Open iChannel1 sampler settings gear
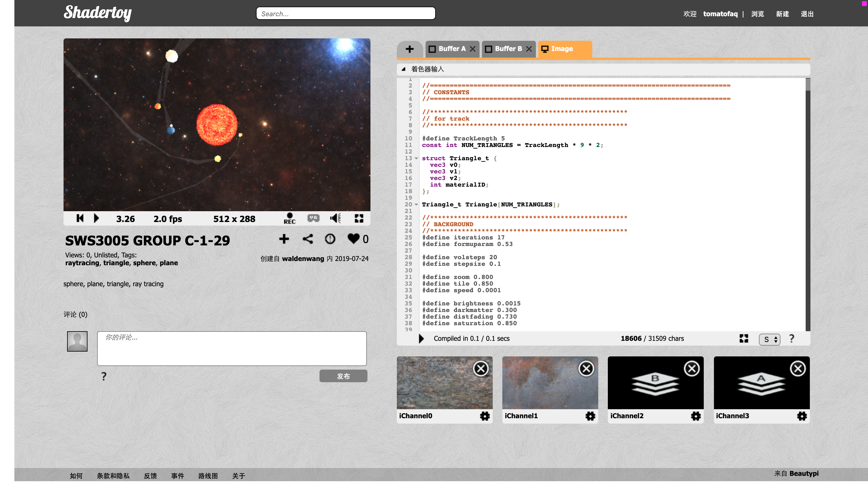Viewport: 868px width, 498px height. [x=590, y=416]
